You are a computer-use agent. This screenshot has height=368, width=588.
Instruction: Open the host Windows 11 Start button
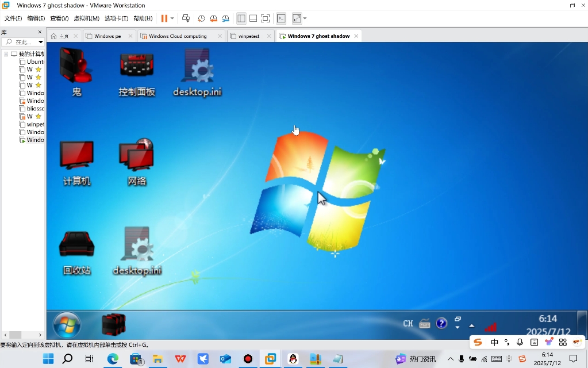pos(48,359)
